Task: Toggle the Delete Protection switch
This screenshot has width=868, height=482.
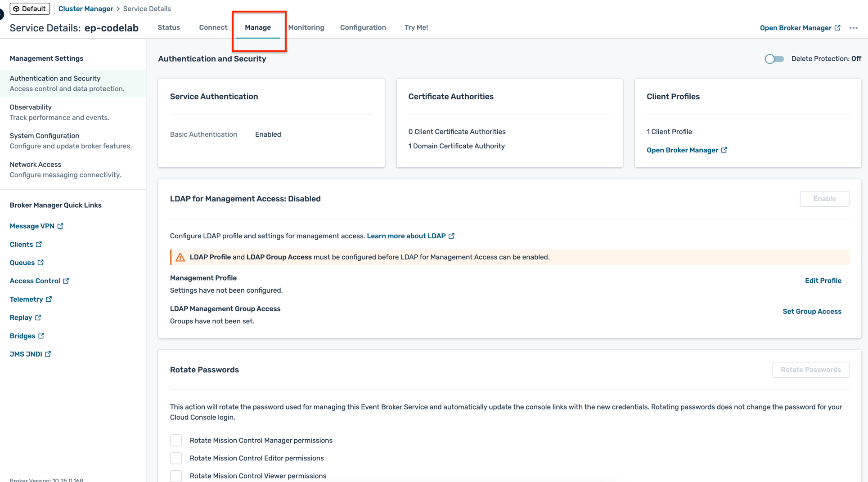Action: (x=774, y=59)
